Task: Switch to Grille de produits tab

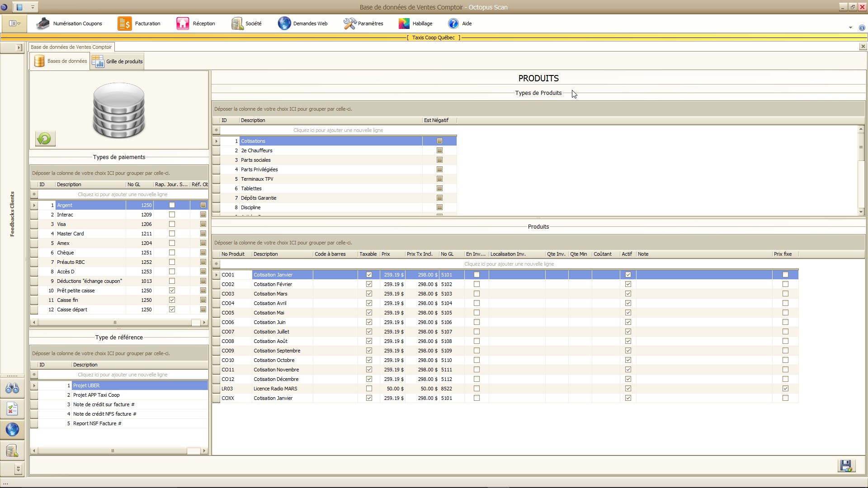Action: pyautogui.click(x=118, y=61)
